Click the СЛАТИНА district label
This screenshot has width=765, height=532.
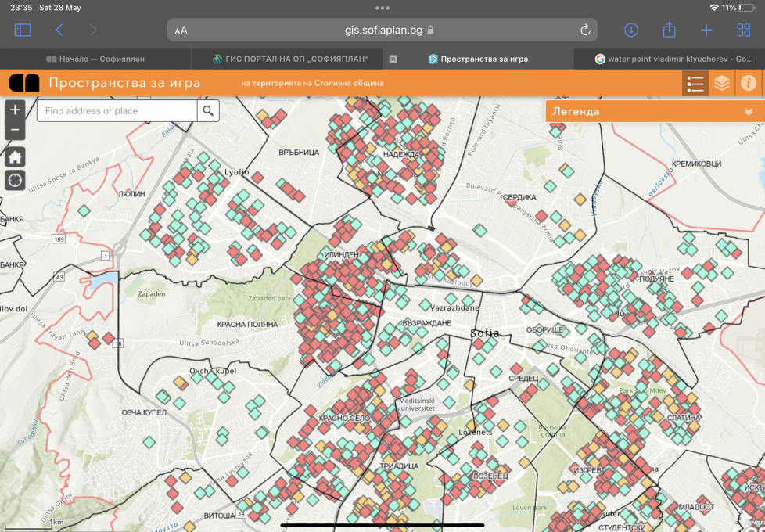[683, 418]
